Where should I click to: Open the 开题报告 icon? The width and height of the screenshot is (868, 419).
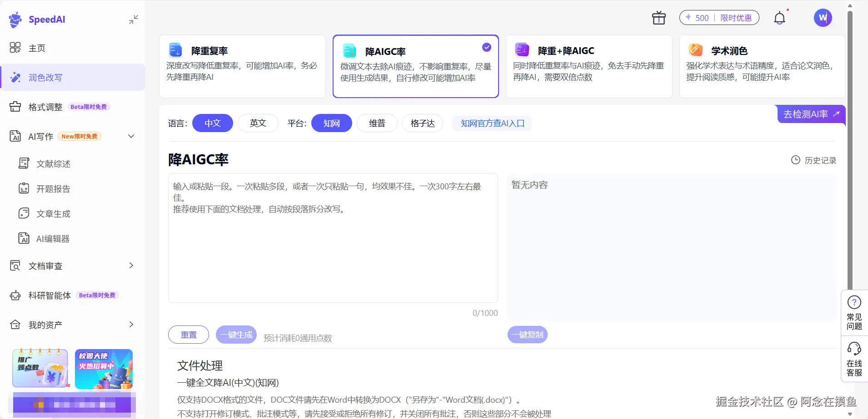[24, 188]
